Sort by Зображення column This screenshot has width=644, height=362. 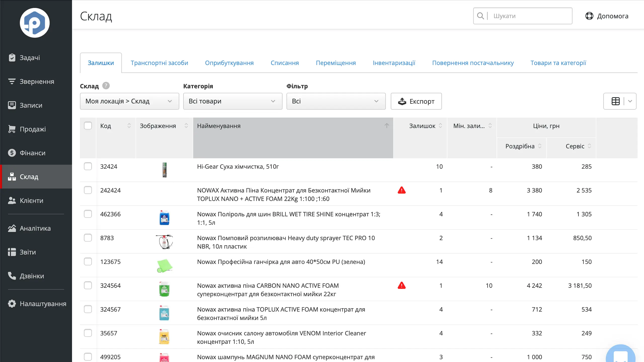pyautogui.click(x=186, y=126)
